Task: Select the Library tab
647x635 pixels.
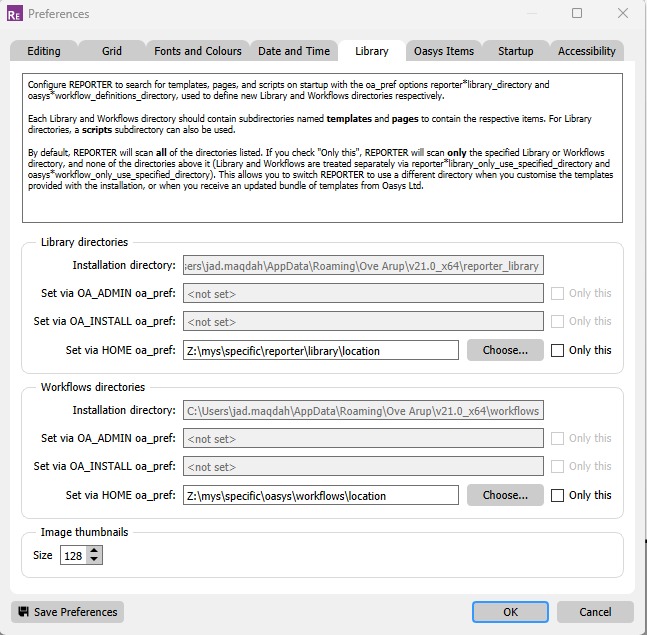Action: click(372, 51)
